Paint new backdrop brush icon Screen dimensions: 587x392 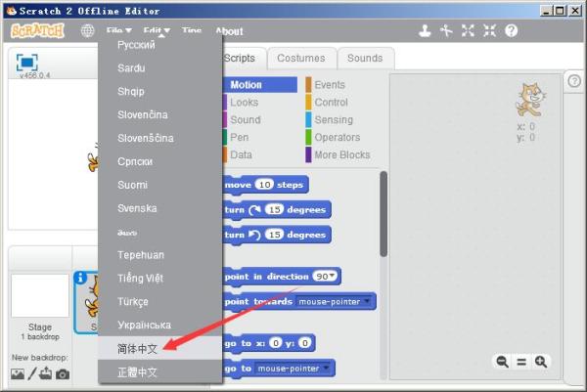click(x=32, y=373)
